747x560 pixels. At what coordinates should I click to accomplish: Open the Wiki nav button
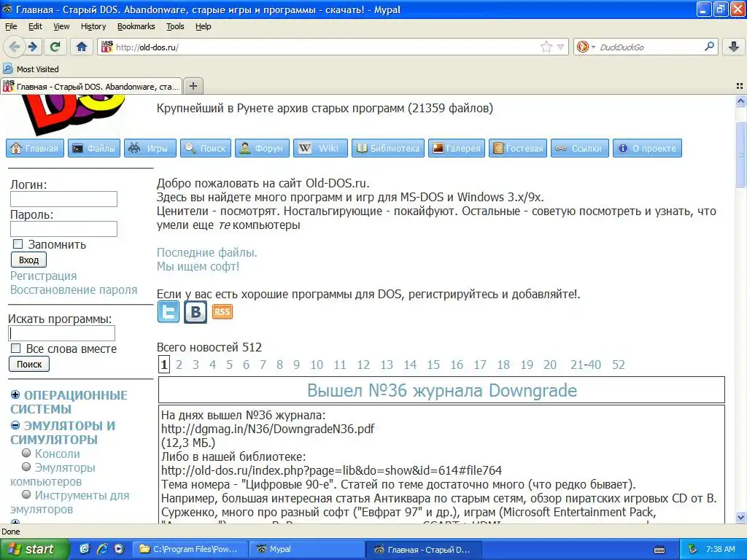tap(321, 148)
